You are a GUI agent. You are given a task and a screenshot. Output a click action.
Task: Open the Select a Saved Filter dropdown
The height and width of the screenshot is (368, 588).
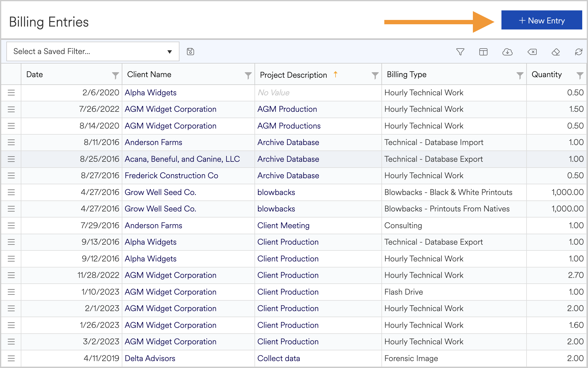[x=93, y=51]
